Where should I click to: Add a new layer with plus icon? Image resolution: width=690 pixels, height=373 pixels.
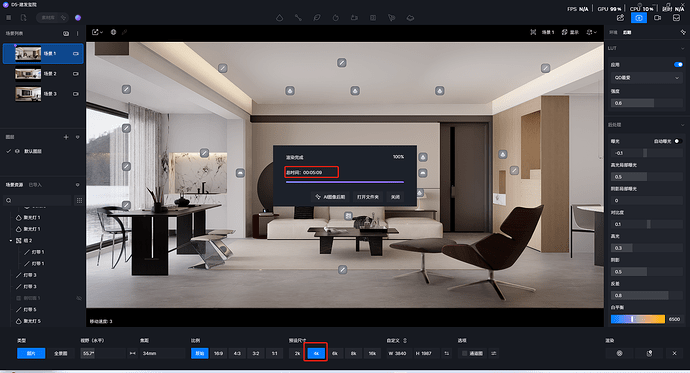(66, 137)
